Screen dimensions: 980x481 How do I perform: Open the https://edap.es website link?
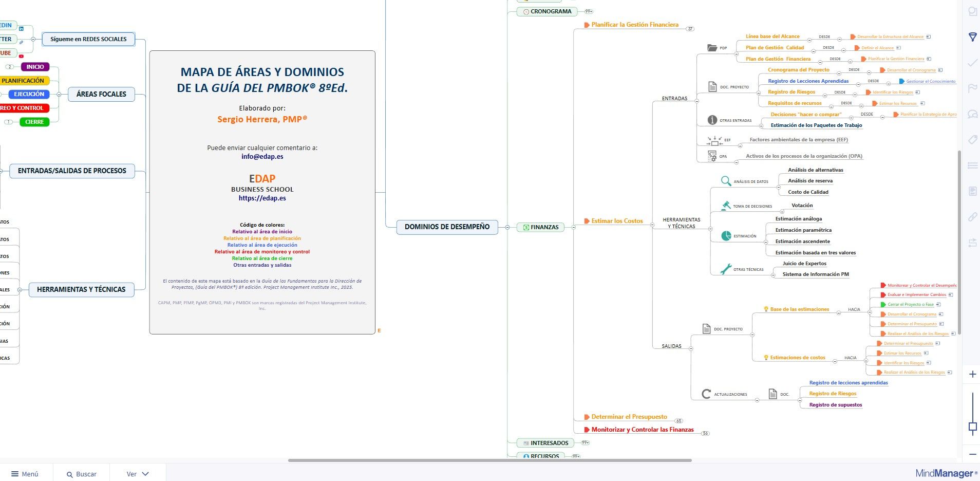pos(262,198)
